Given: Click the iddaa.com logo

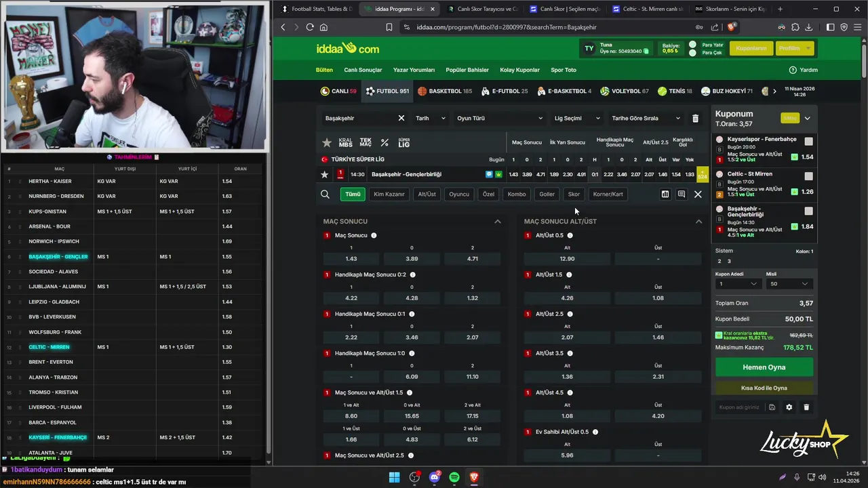Looking at the screenshot, I should [x=348, y=48].
